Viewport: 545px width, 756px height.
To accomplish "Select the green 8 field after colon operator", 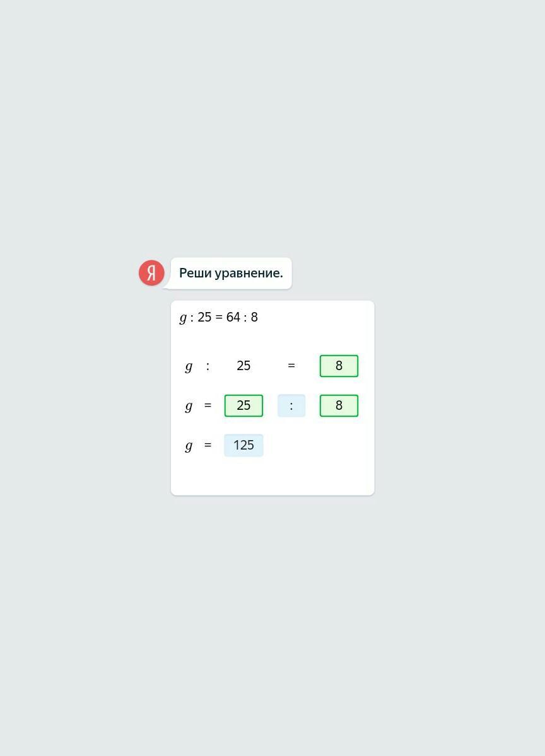I will point(339,405).
